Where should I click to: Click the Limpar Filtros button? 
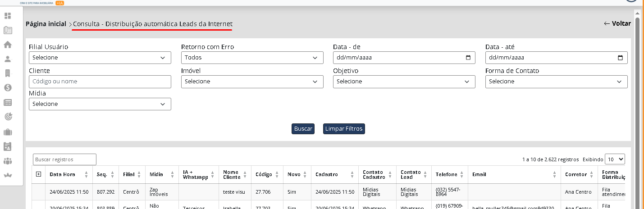(x=343, y=129)
